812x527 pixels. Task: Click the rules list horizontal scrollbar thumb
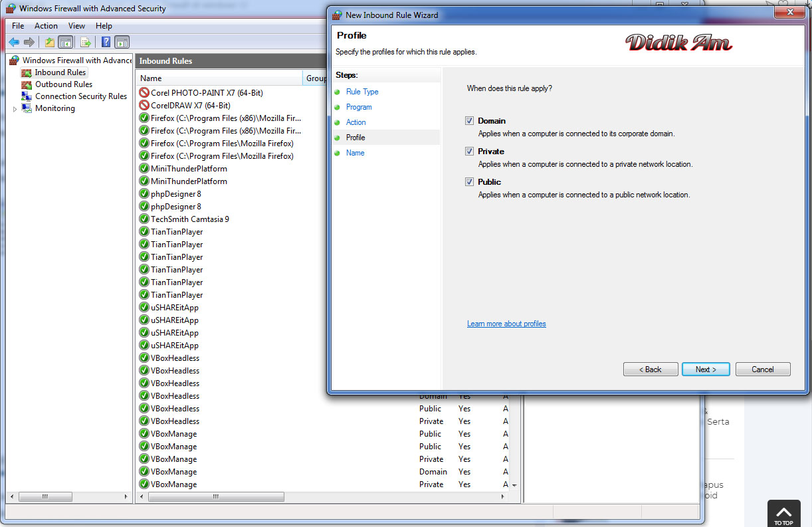coord(215,497)
